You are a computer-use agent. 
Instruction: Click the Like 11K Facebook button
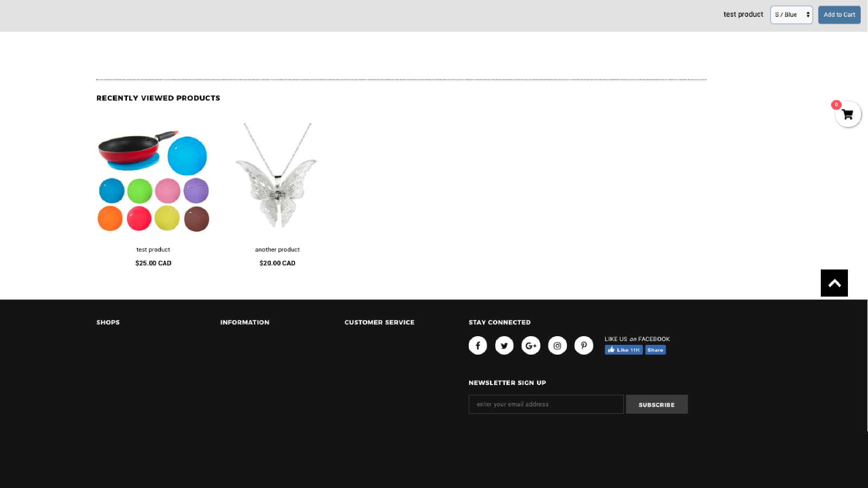[623, 349]
